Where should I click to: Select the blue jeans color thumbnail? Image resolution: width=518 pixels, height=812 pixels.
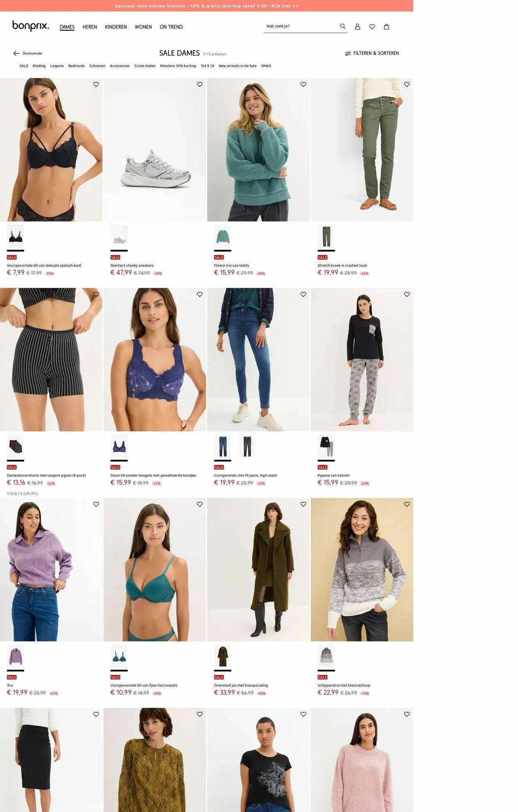[223, 446]
